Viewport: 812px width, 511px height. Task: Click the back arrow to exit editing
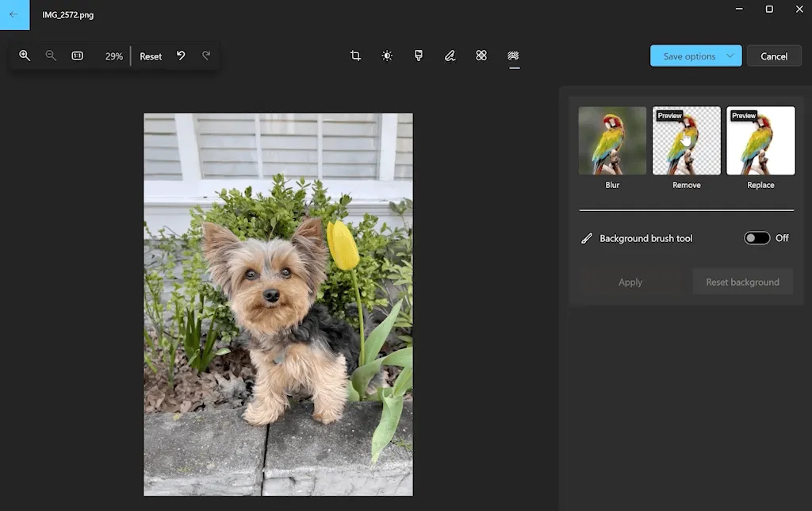(14, 14)
